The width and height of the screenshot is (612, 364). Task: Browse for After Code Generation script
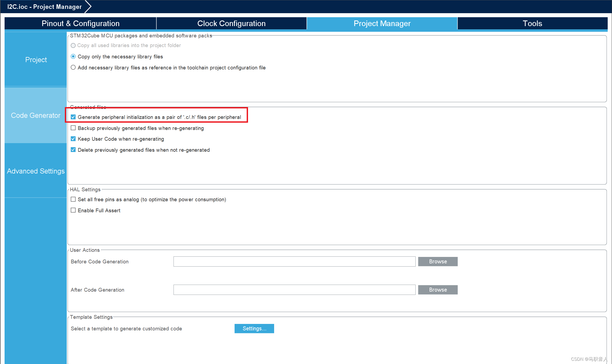coord(438,290)
